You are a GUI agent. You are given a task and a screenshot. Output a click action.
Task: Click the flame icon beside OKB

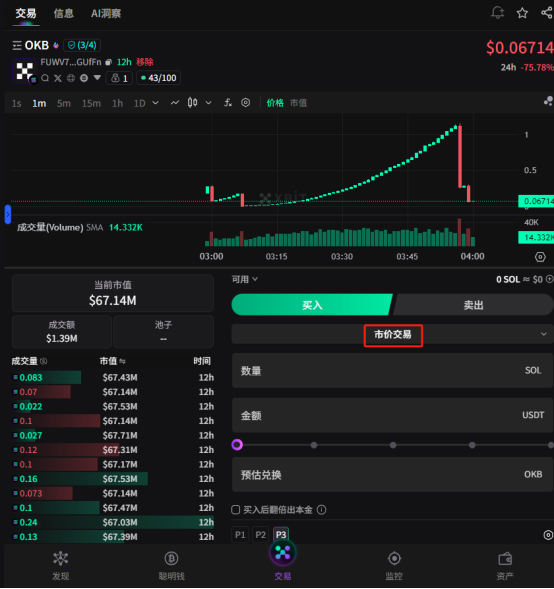pos(56,45)
